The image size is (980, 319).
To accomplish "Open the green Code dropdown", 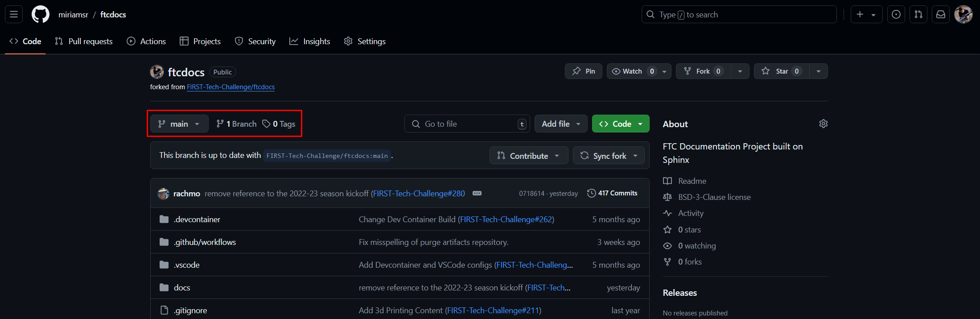I will 620,124.
